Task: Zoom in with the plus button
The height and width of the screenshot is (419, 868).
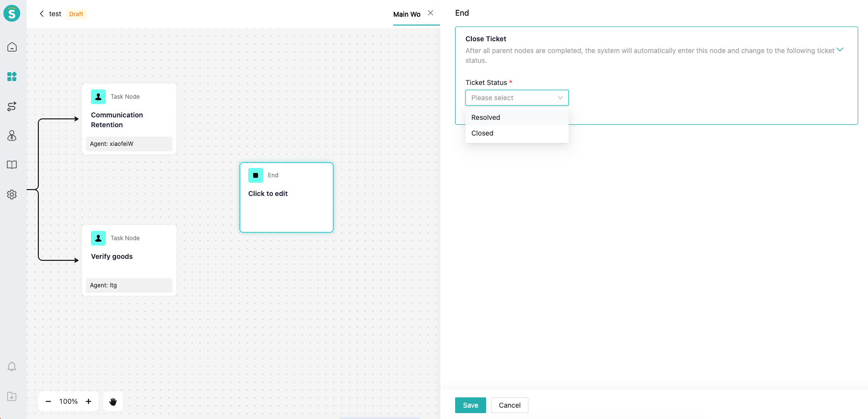Action: tap(88, 401)
